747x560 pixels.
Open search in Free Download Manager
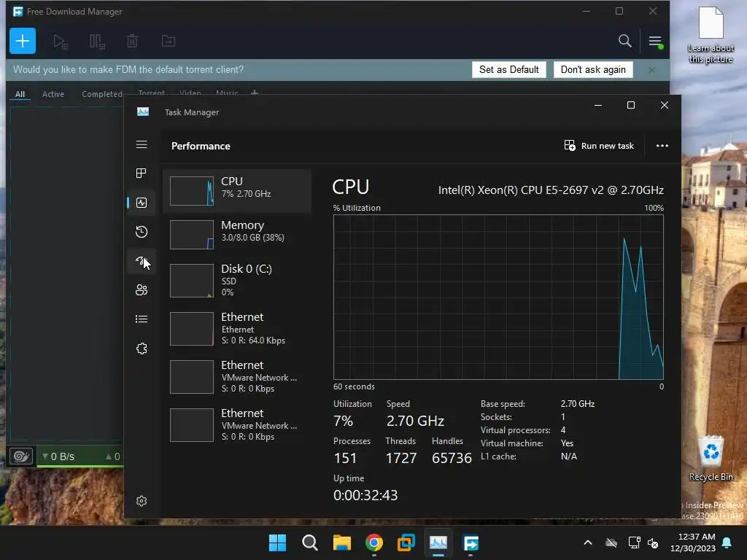pos(624,41)
